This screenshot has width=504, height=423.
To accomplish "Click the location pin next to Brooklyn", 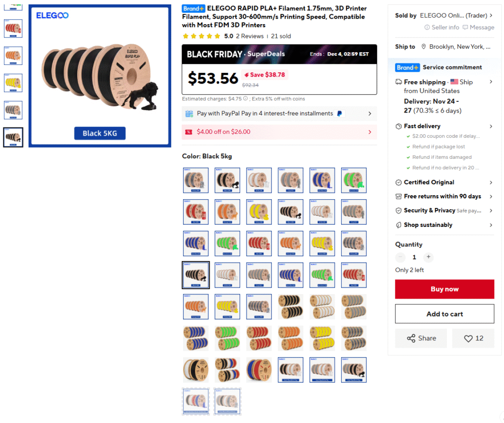I will coord(424,47).
